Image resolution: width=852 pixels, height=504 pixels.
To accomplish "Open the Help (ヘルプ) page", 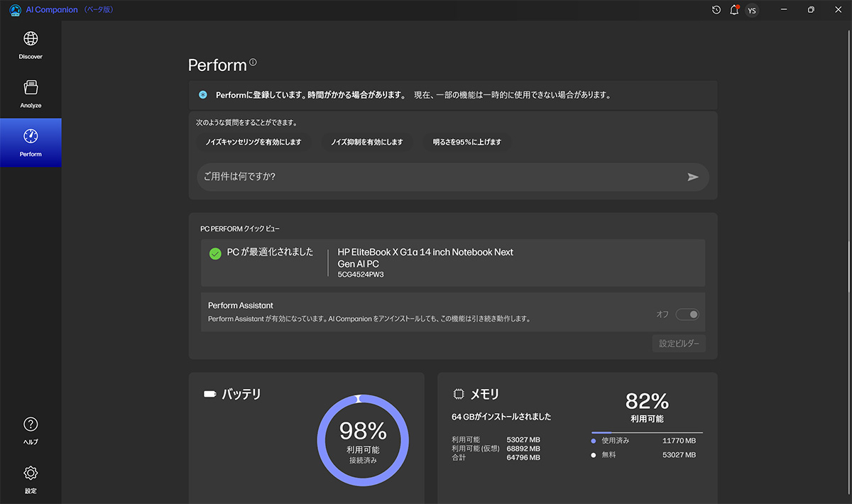I will (31, 431).
